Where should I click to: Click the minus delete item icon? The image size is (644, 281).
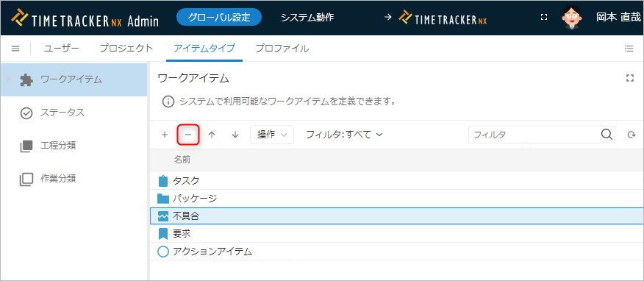188,135
